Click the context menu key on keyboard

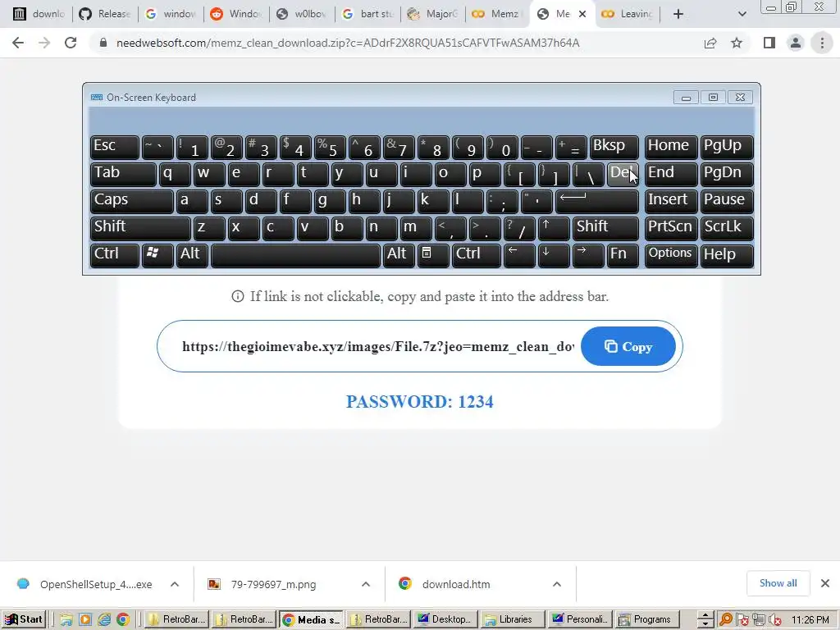pyautogui.click(x=433, y=255)
